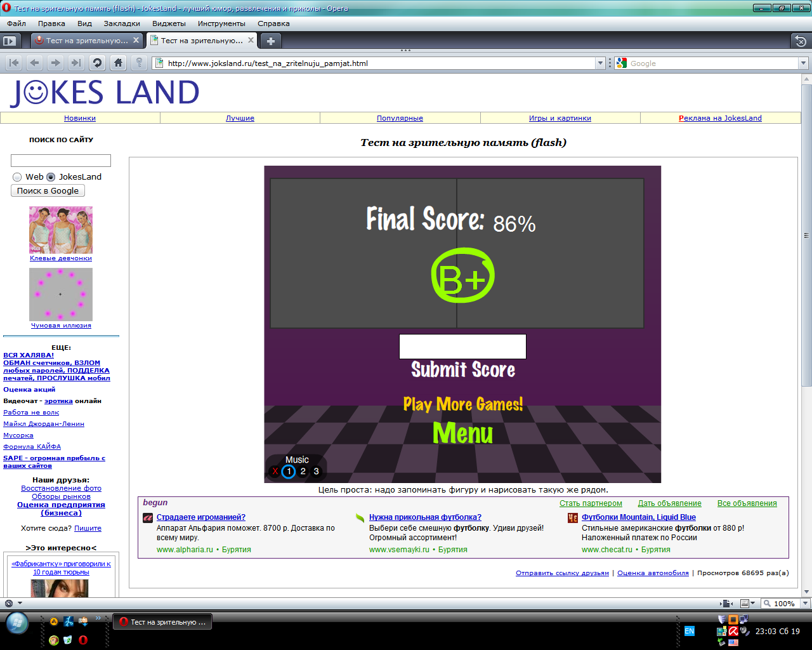Mute music with the X toggle
Image resolution: width=812 pixels, height=650 pixels.
click(275, 471)
